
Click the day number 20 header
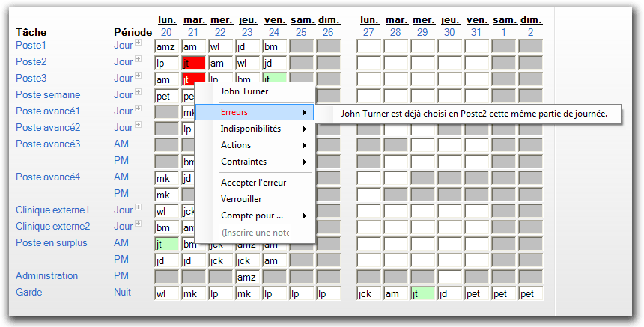click(166, 32)
